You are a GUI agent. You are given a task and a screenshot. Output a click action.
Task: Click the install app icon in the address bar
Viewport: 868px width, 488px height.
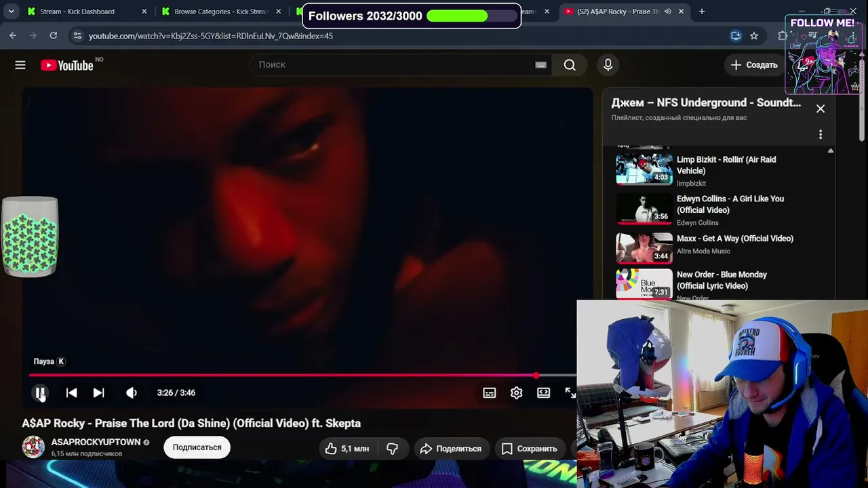(x=736, y=36)
